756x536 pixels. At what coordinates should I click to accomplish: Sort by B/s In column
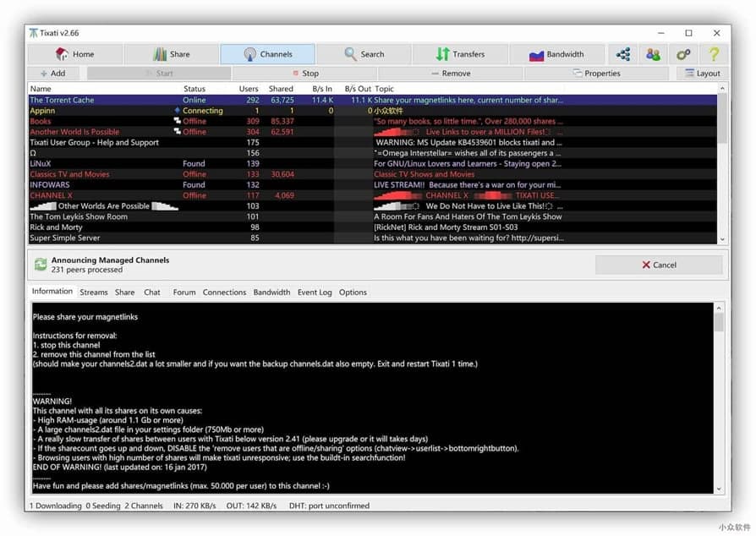pyautogui.click(x=321, y=89)
